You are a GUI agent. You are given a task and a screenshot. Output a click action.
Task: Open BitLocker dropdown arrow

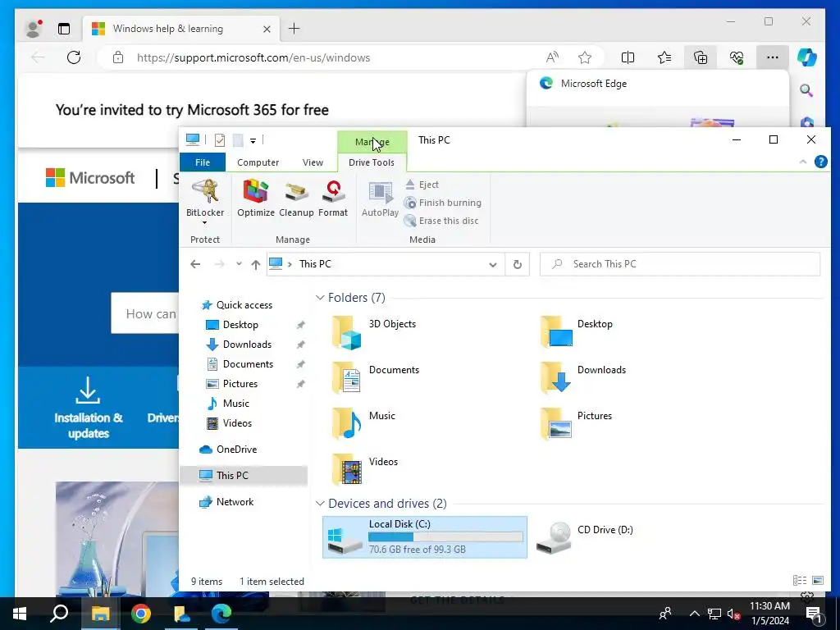[x=204, y=223]
